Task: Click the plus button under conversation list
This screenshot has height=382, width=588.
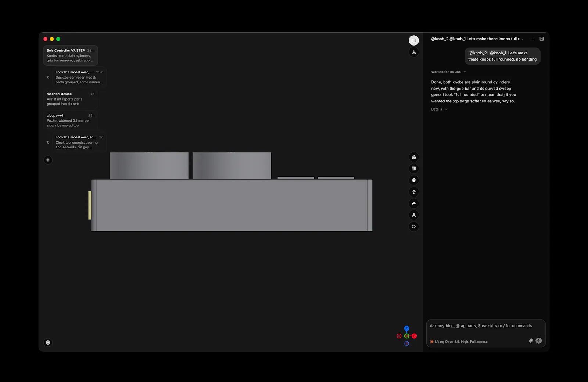Action: point(48,160)
